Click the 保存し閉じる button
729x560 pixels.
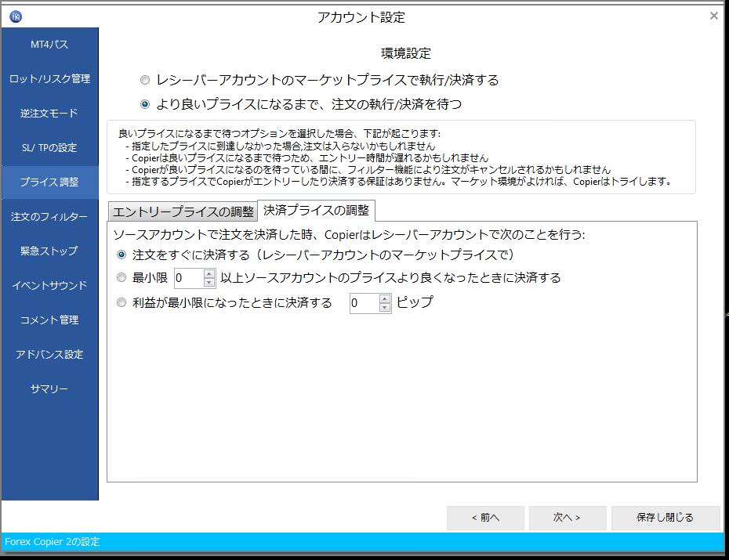tap(665, 517)
